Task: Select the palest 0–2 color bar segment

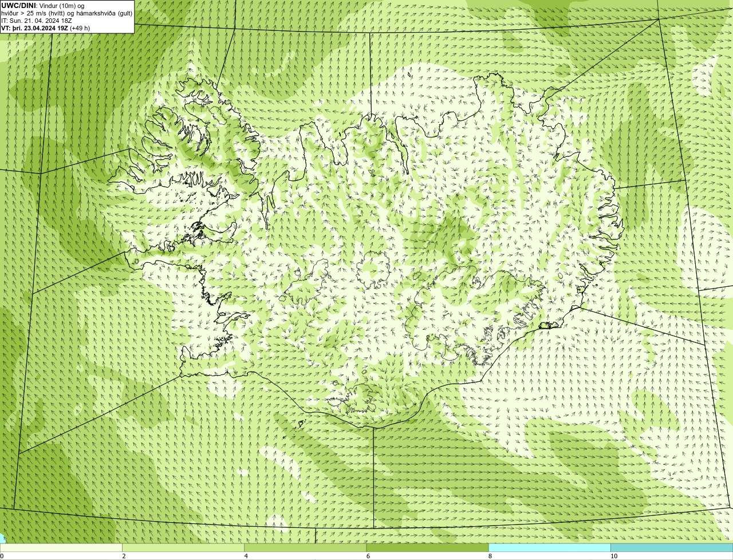Action: point(61,548)
